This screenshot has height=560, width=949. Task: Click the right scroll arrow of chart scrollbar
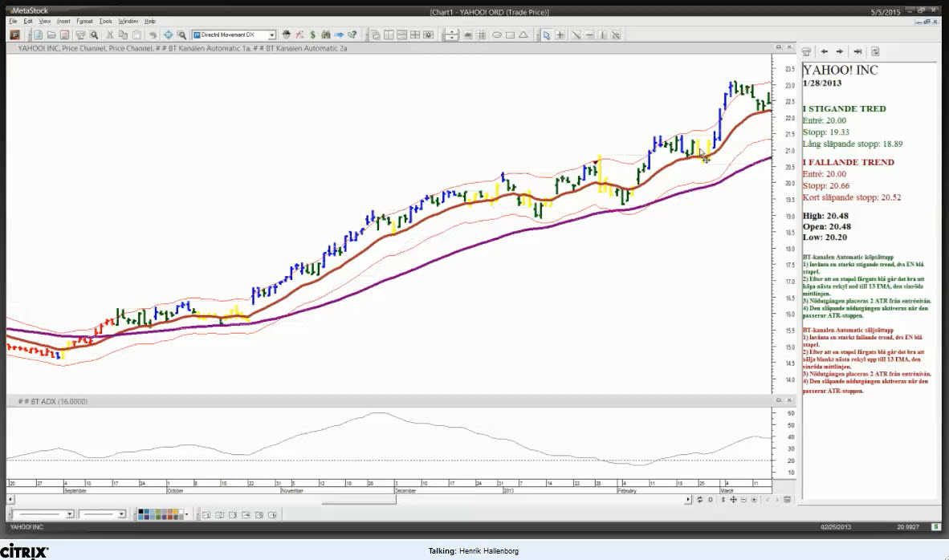687,500
